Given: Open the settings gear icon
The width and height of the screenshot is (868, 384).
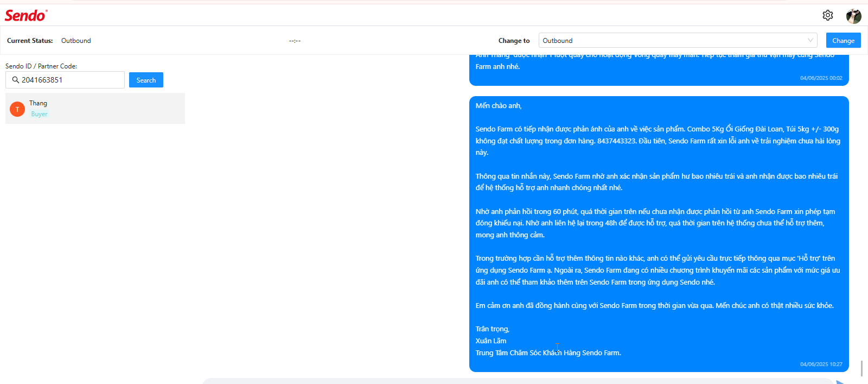Looking at the screenshot, I should click(x=828, y=15).
